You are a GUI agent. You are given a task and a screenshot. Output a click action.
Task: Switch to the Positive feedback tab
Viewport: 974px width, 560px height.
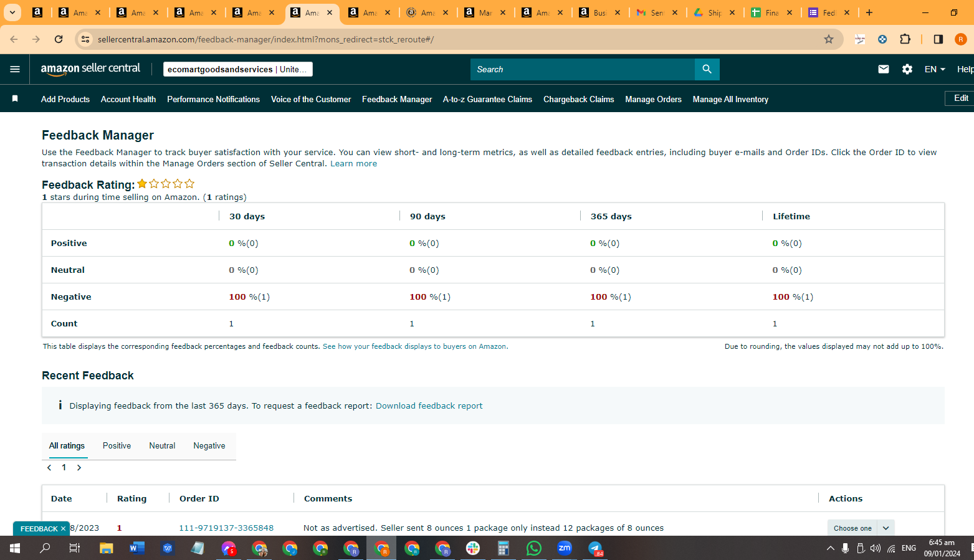point(117,445)
